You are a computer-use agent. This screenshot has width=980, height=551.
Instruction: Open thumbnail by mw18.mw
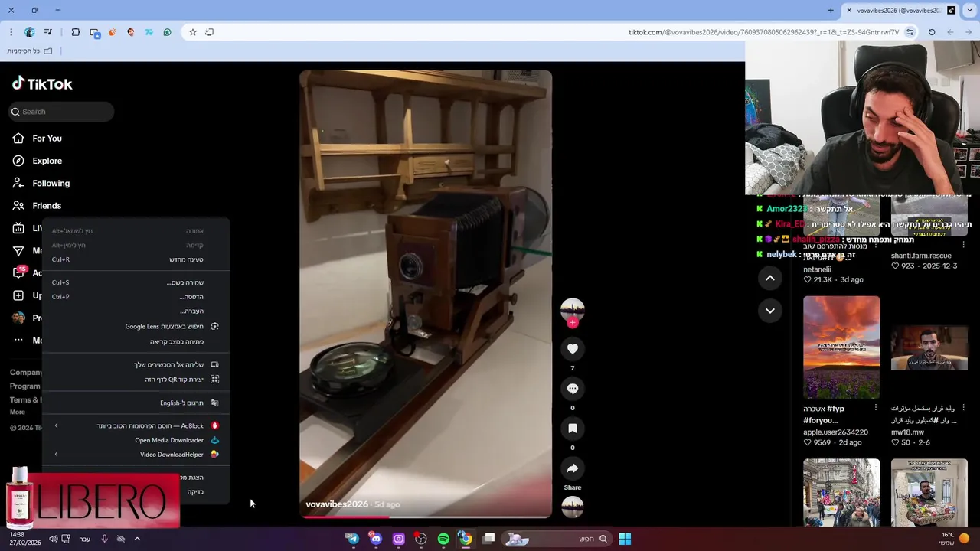point(929,347)
